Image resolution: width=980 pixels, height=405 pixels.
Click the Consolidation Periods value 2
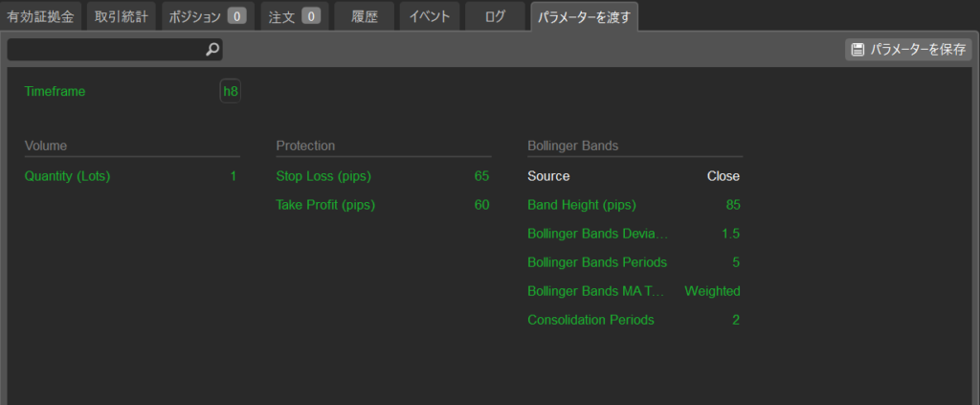click(736, 320)
